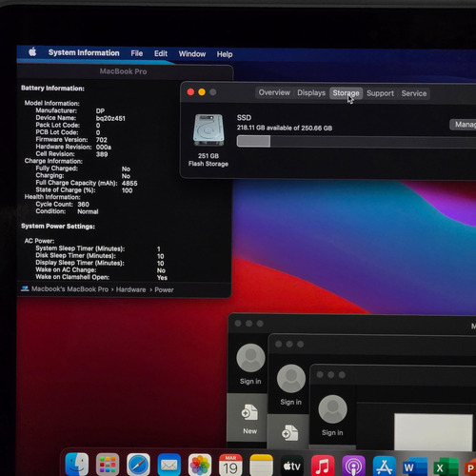This screenshot has height=476, width=476.
Task: Open Podcasts from the Dock
Action: [x=353, y=466]
